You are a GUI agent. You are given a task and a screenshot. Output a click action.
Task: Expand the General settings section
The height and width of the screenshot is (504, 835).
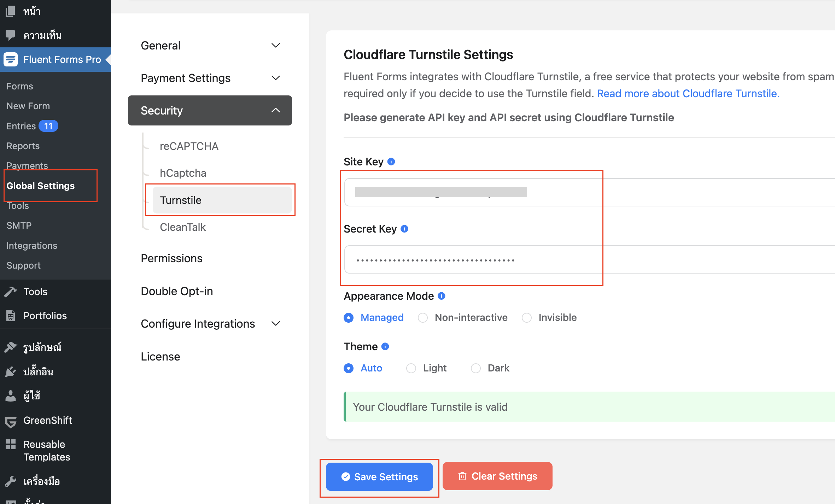(210, 46)
